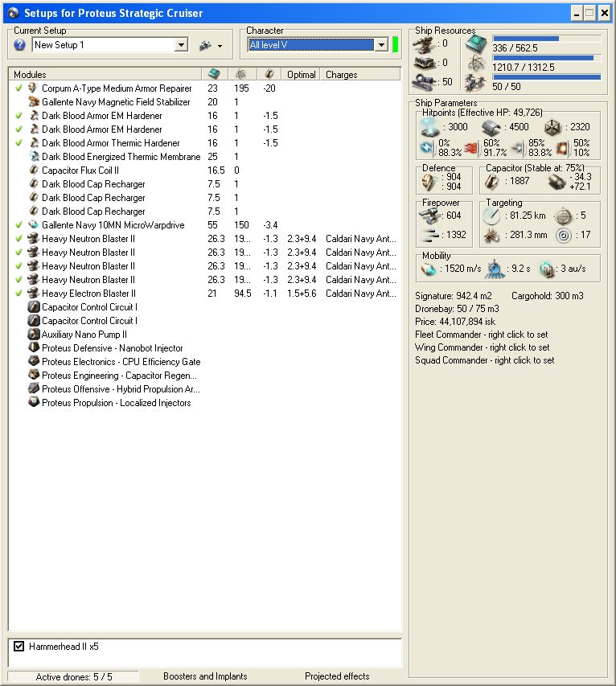Toggle the Gallente Navy 10MN MicroWarpdrive checkmark

coord(18,225)
